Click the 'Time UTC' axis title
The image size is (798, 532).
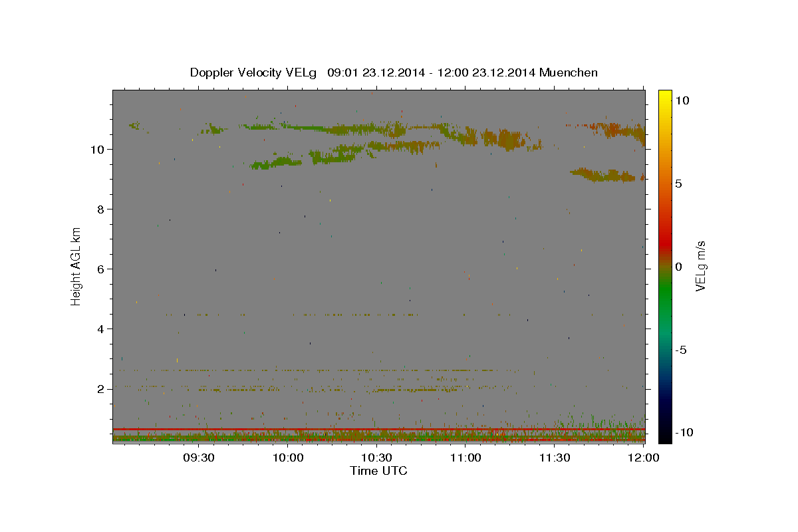(378, 471)
